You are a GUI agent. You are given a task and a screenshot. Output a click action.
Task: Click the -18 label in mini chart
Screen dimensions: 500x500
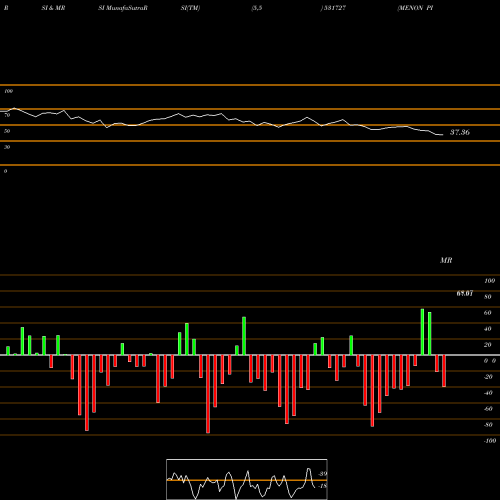[323, 486]
